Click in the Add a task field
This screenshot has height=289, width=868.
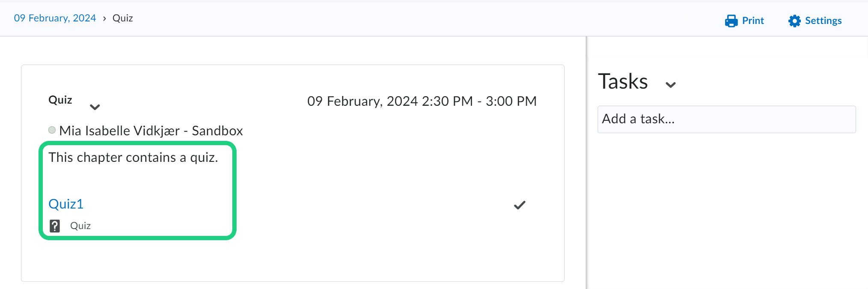726,119
